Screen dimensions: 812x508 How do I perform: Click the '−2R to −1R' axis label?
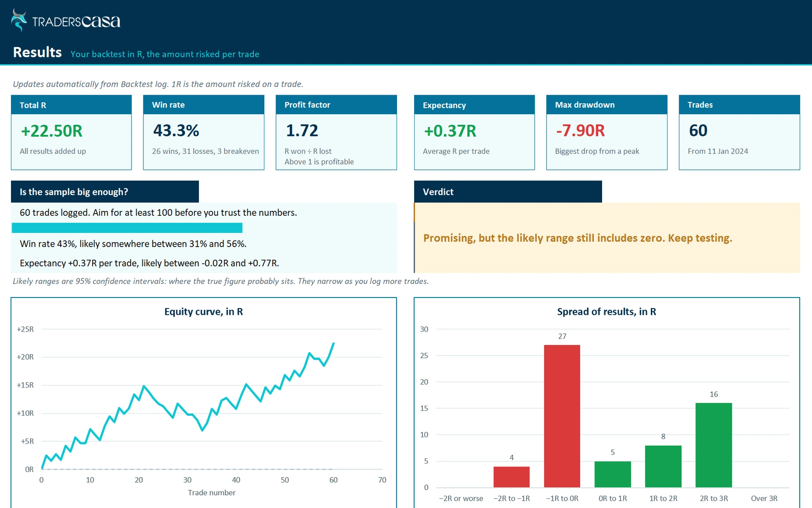pos(512,498)
